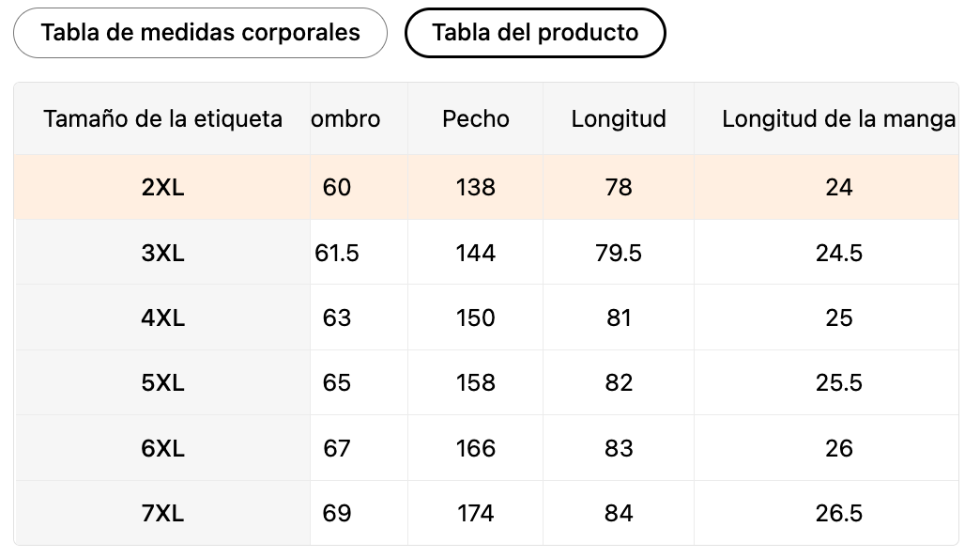The image size is (980, 558).
Task: Click the 65 shoulder value cell
Action: [337, 383]
